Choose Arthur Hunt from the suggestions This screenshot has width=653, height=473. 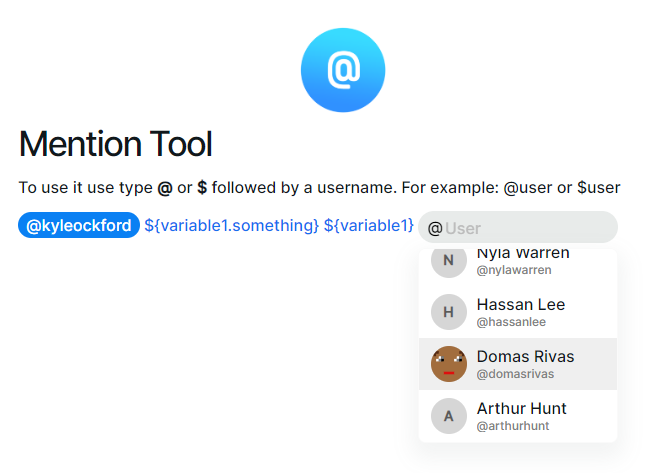tap(518, 416)
